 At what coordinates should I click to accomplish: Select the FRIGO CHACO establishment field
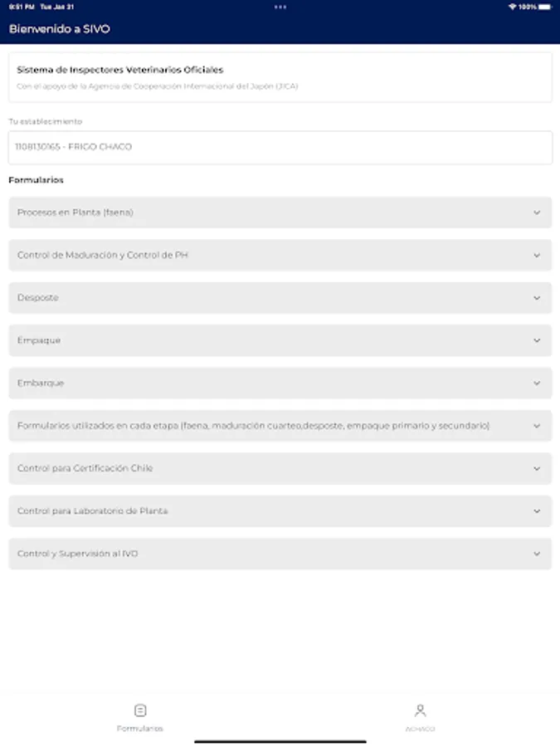coord(280,147)
